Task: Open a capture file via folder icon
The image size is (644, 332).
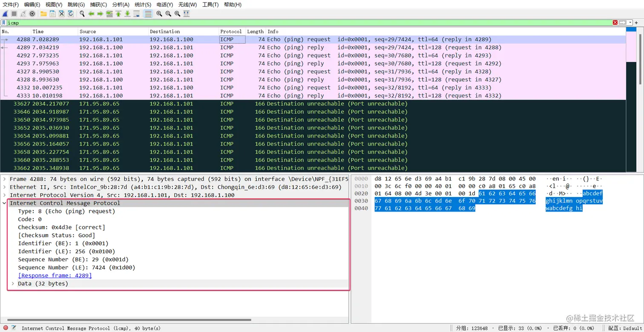Action: pyautogui.click(x=43, y=14)
